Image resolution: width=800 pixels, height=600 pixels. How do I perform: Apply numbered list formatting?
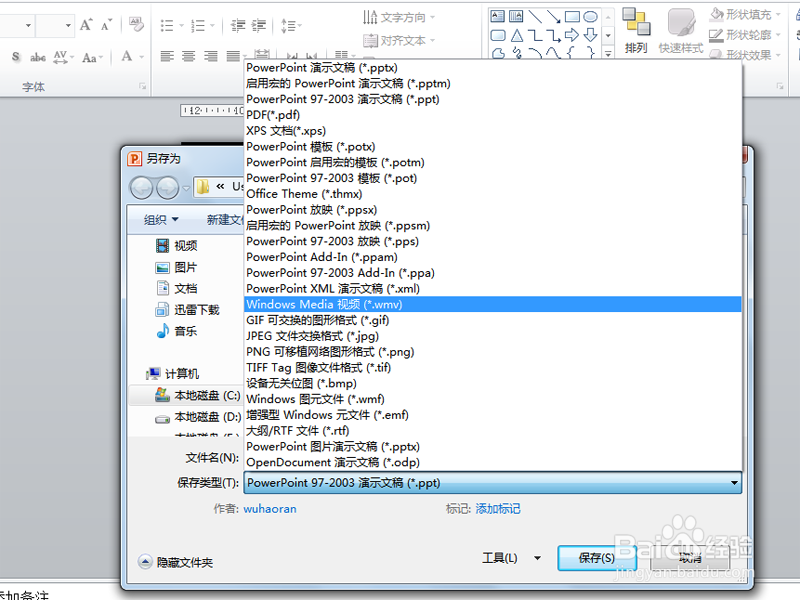pos(197,25)
